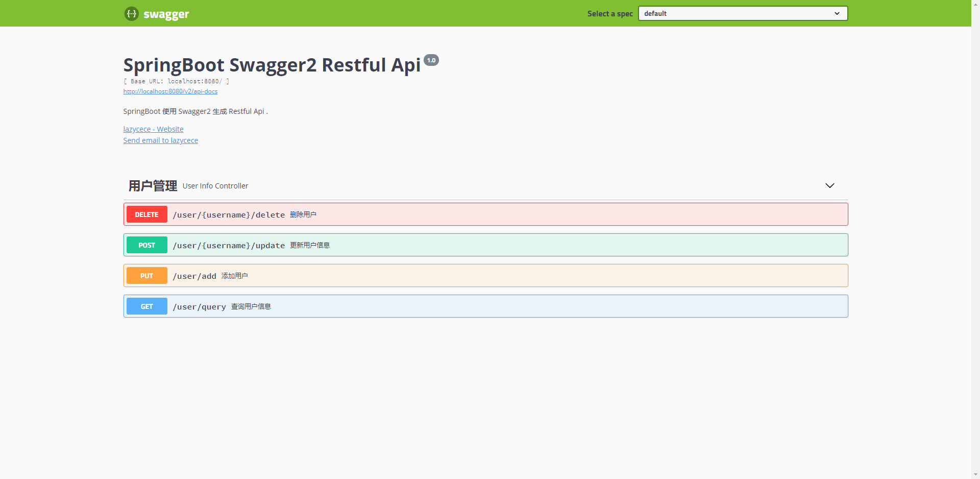The width and height of the screenshot is (980, 479).
Task: Click the 1.0 version badge
Action: (431, 60)
